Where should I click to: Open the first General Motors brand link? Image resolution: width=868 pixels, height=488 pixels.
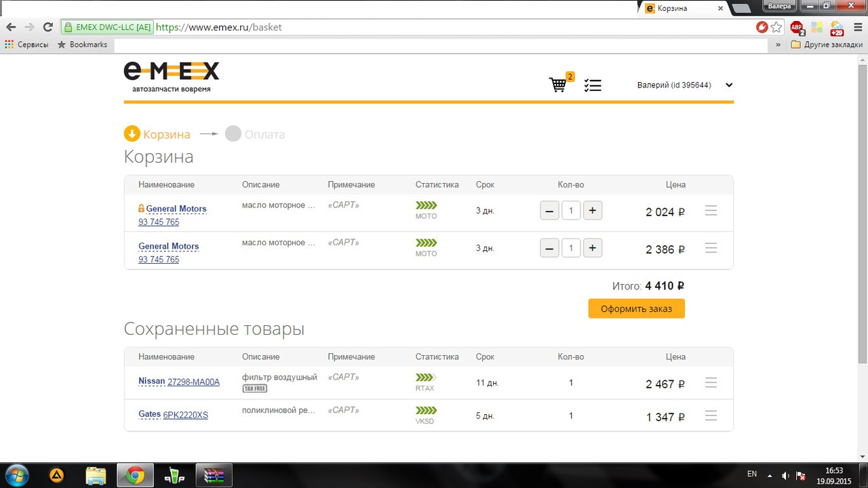coord(176,209)
